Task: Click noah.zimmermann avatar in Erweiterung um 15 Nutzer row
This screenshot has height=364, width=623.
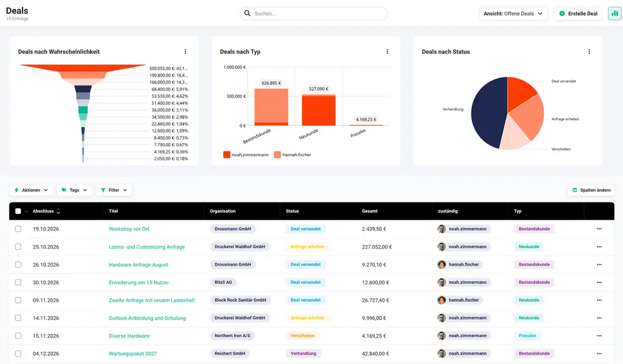Action: point(441,282)
